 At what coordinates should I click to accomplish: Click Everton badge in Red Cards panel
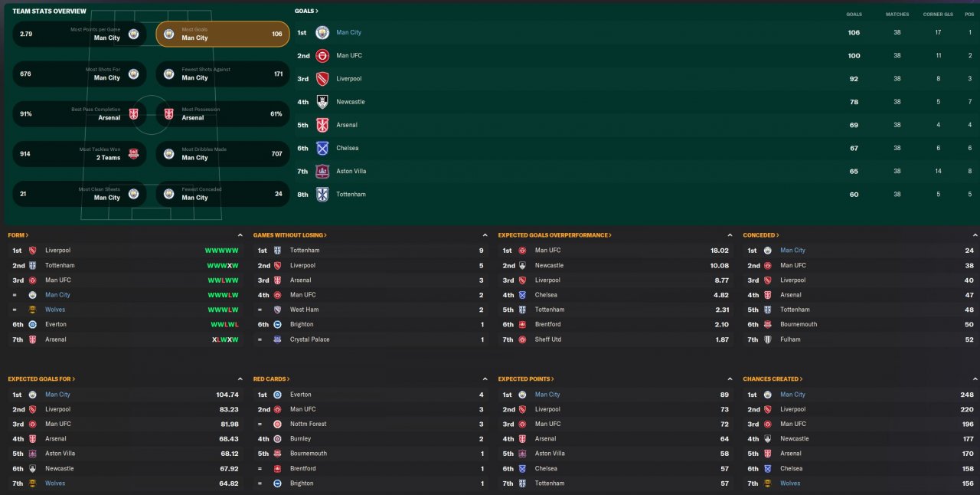click(277, 395)
